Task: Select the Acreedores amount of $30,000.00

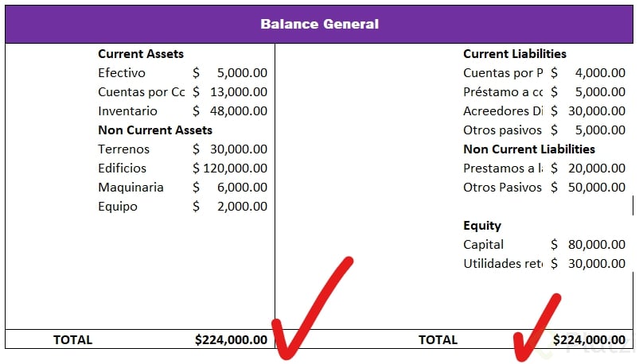Action: click(x=588, y=111)
